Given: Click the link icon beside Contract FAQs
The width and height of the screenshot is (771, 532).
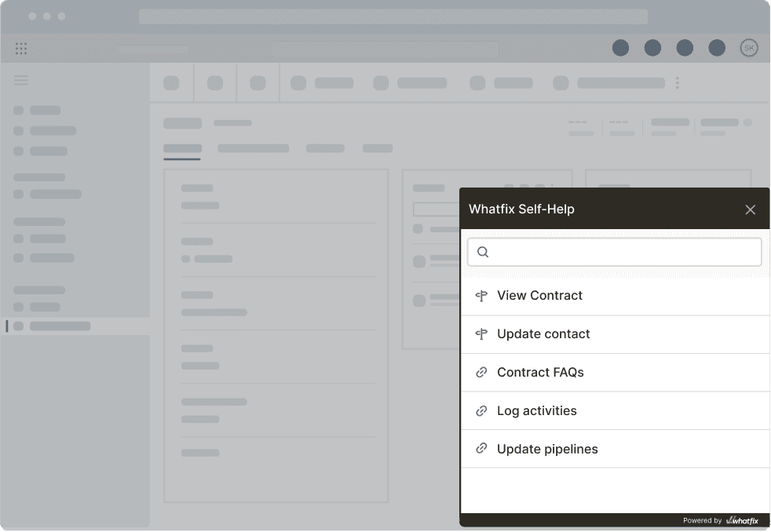Looking at the screenshot, I should click(x=481, y=373).
